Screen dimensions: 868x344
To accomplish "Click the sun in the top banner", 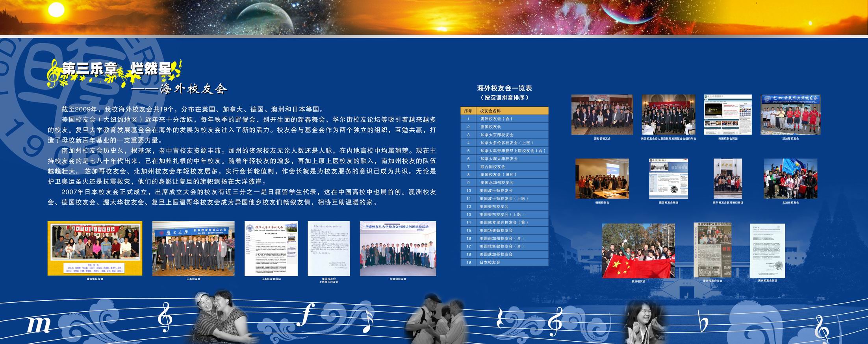I will click(x=56, y=9).
